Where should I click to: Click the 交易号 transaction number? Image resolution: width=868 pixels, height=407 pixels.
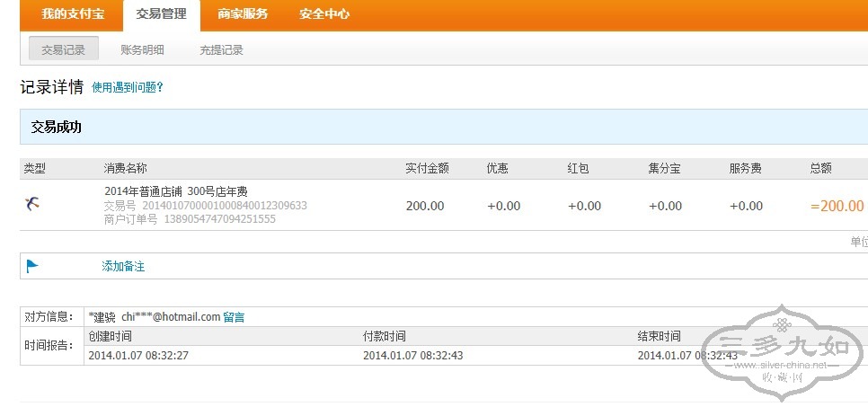point(225,206)
